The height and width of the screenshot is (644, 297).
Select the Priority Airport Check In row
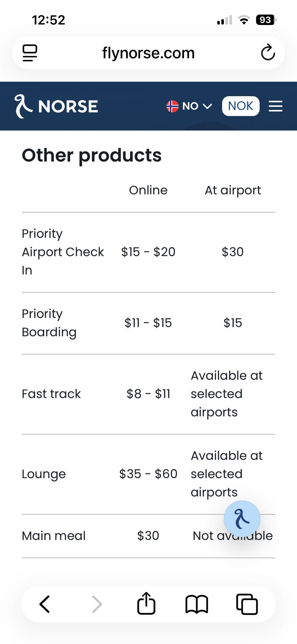click(63, 252)
